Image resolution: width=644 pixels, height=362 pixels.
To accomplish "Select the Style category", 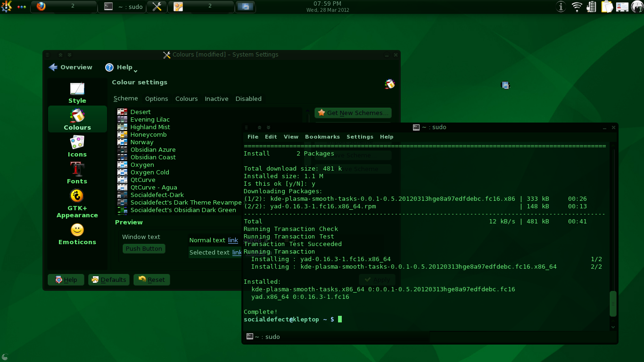I will point(77,92).
